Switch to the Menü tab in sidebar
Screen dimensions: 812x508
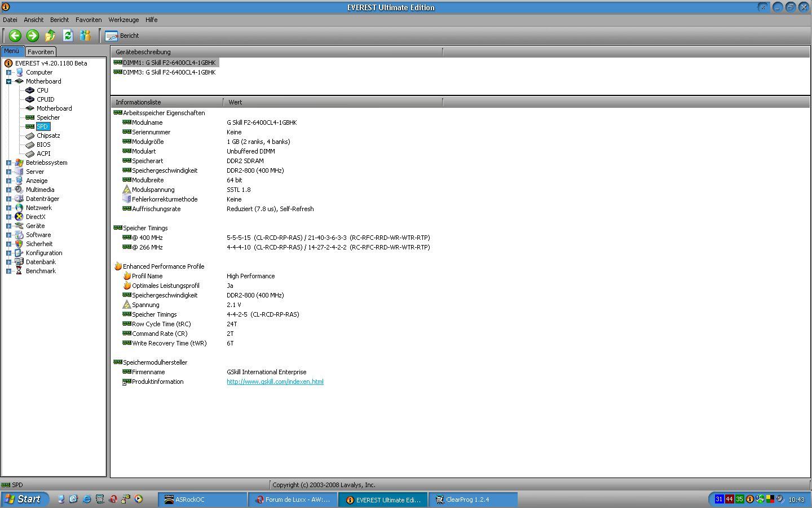tap(12, 51)
